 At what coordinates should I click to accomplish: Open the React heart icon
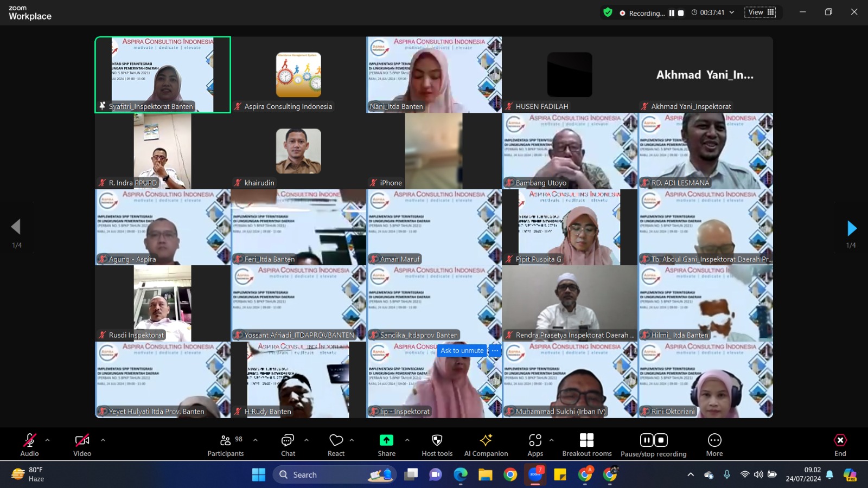click(x=336, y=440)
